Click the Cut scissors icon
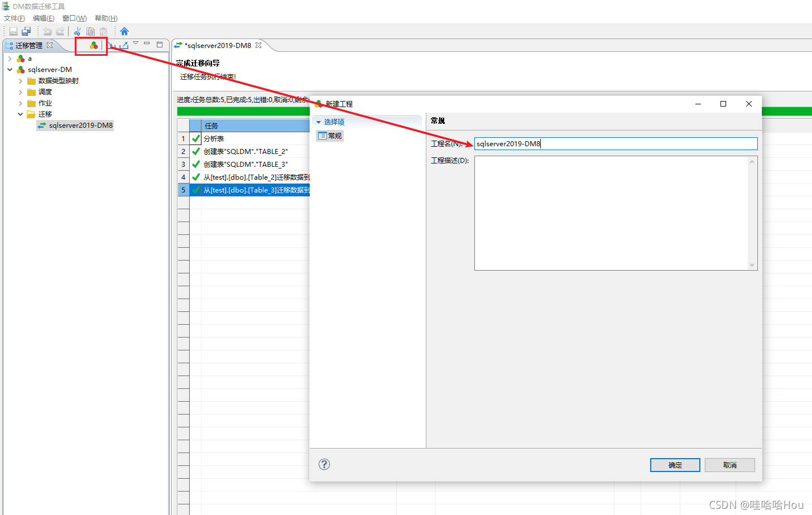This screenshot has width=812, height=515. pos(78,31)
